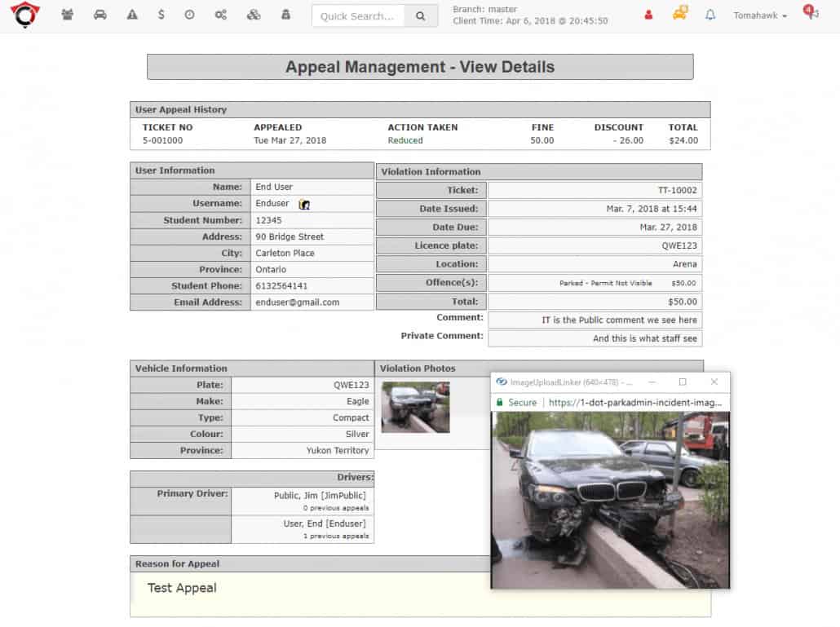Viewport: 840px width, 627px height.
Task: Click the violation photo thumbnail
Action: [415, 406]
